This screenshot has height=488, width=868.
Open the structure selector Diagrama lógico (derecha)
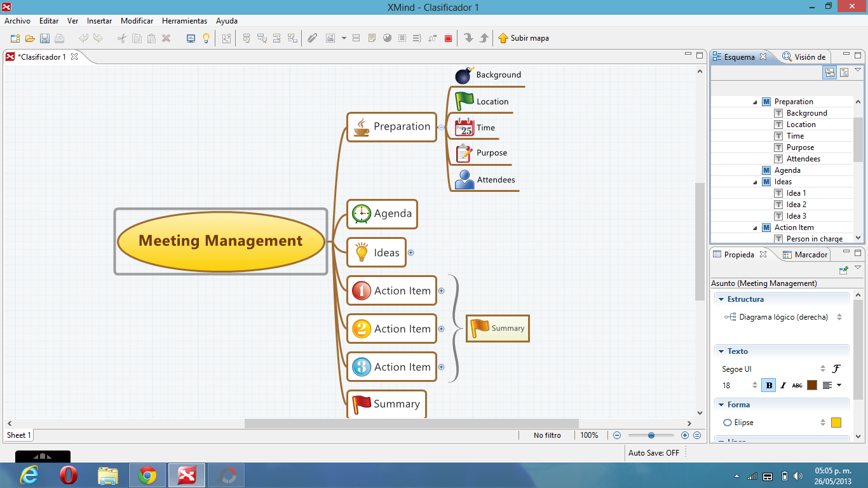(x=783, y=317)
